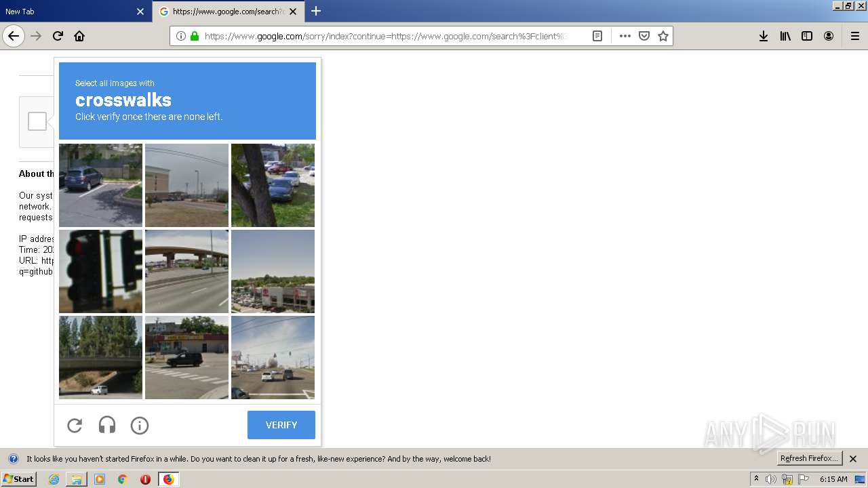Select the bridge with pine trees tile
Screen dimensions: 868x488
tap(100, 357)
